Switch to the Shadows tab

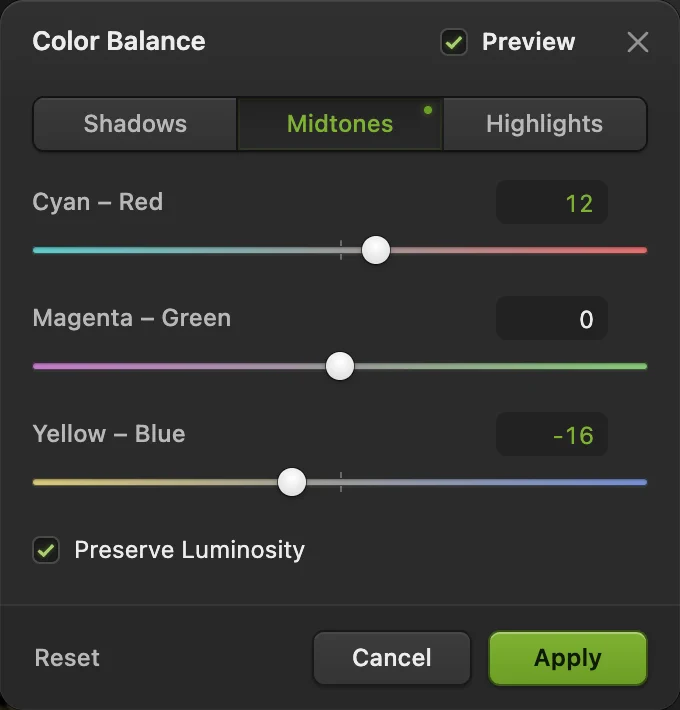pyautogui.click(x=135, y=124)
